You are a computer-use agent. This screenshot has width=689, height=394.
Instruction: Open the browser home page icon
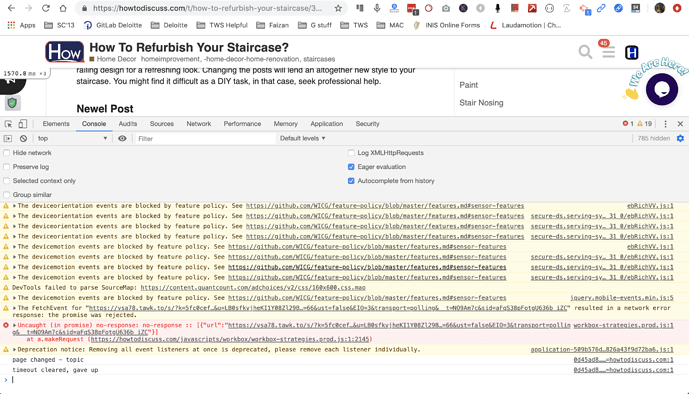(63, 8)
